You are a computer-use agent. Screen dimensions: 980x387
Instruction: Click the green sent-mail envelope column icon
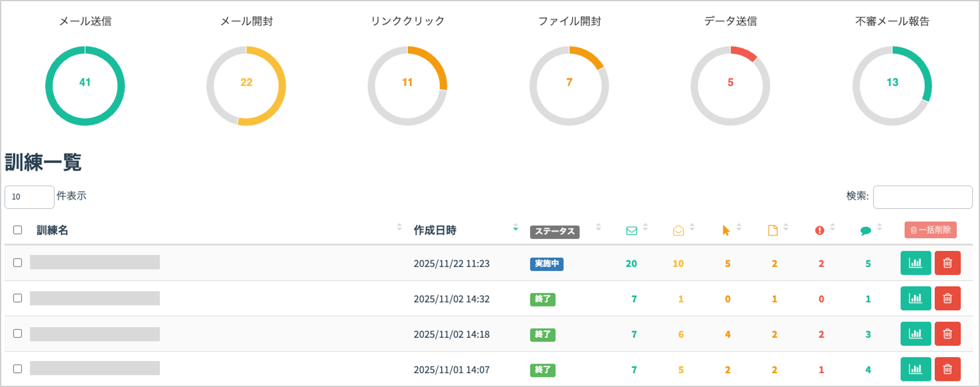tap(631, 230)
